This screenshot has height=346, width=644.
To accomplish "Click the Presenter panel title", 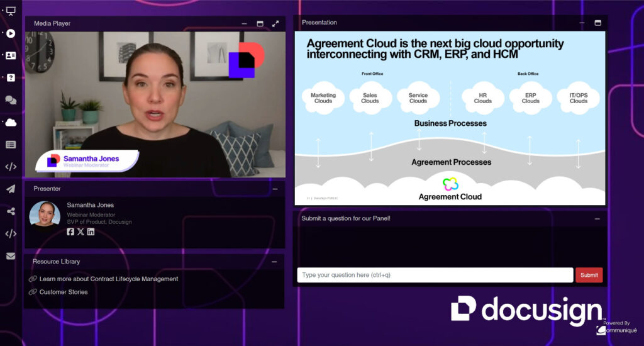I will [47, 189].
